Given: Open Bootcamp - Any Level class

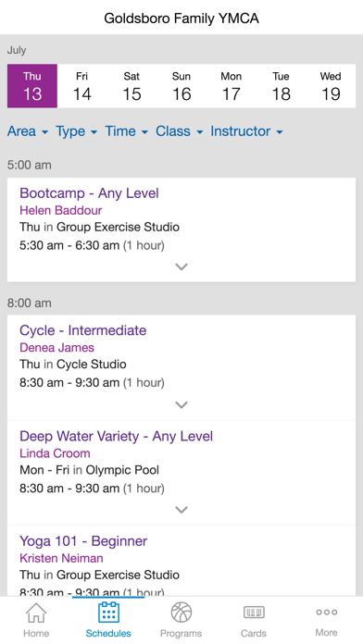Looking at the screenshot, I should pos(89,193).
